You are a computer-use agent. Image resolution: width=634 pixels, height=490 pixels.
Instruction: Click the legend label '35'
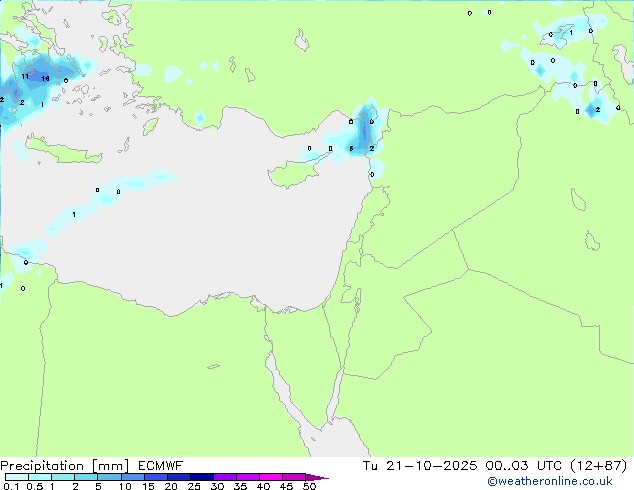click(x=240, y=486)
